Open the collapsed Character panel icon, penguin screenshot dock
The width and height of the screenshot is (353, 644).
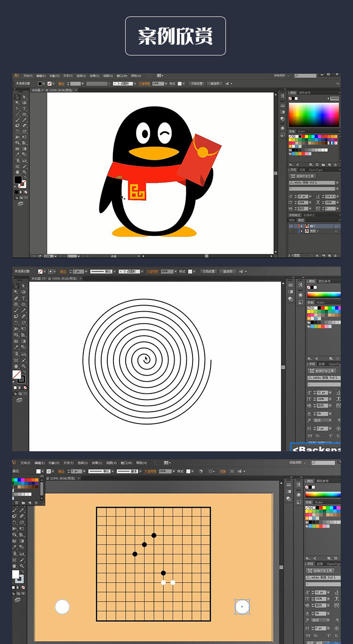(x=282, y=96)
